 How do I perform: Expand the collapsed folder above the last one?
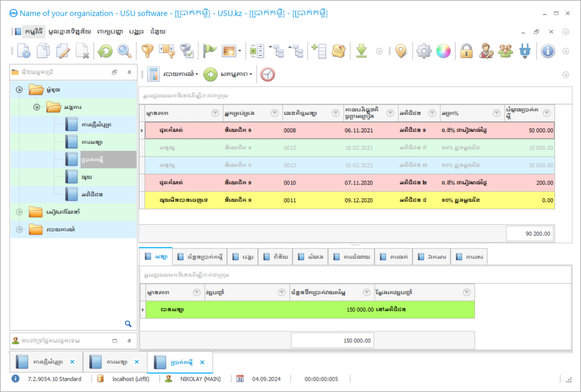pyautogui.click(x=19, y=212)
